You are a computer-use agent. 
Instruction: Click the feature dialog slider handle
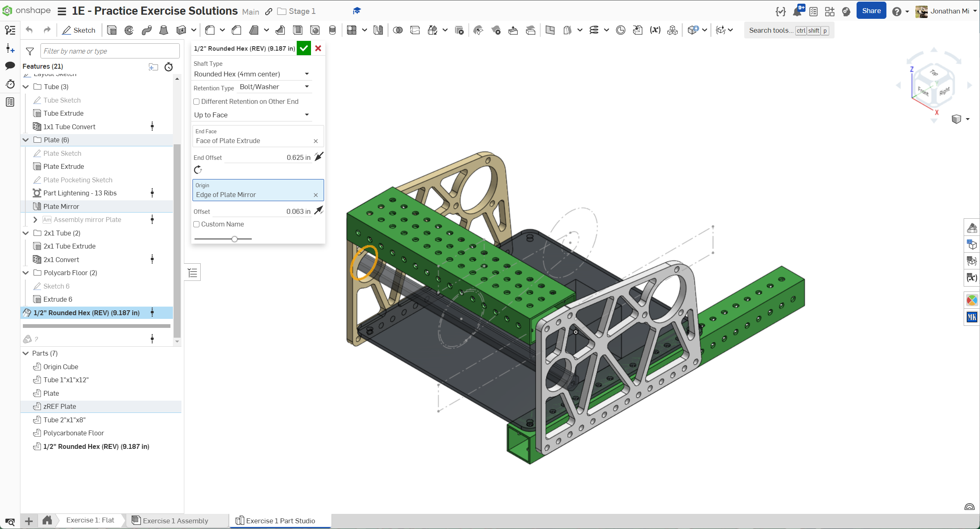(x=235, y=239)
